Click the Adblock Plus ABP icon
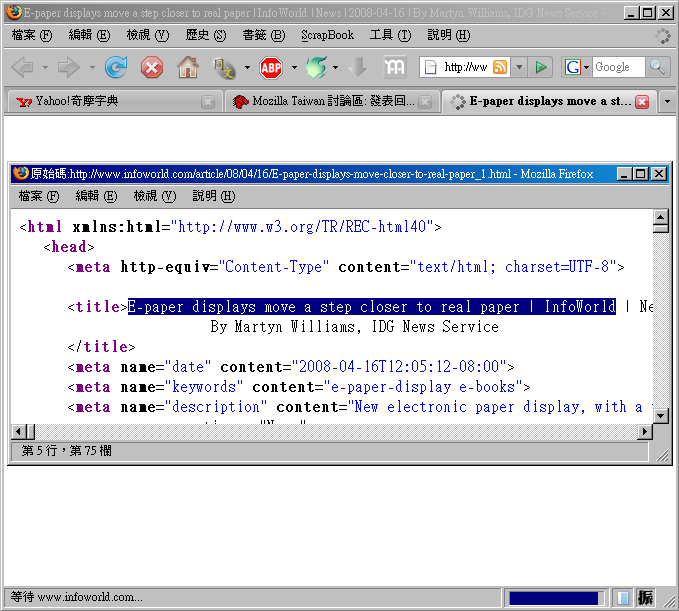679x611 pixels. pos(271,68)
